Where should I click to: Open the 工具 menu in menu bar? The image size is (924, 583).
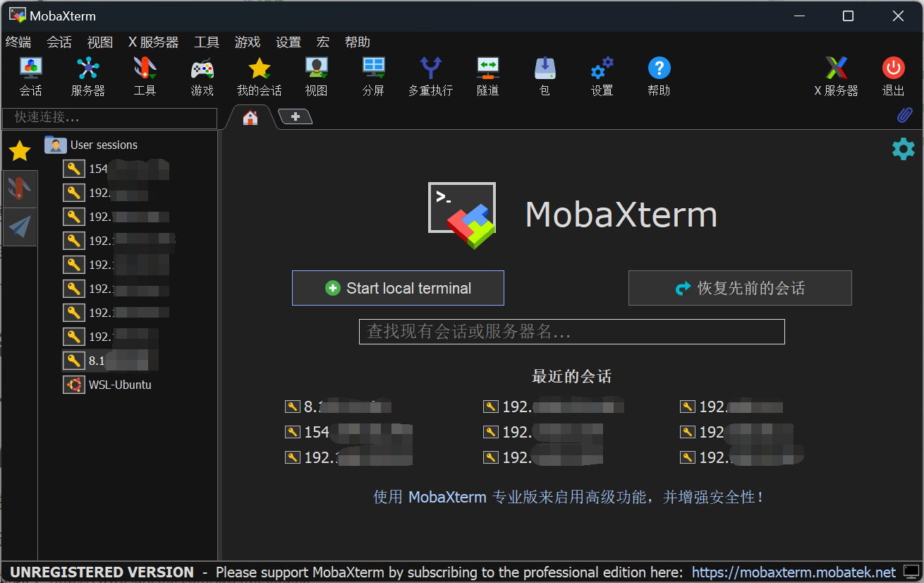coord(207,42)
